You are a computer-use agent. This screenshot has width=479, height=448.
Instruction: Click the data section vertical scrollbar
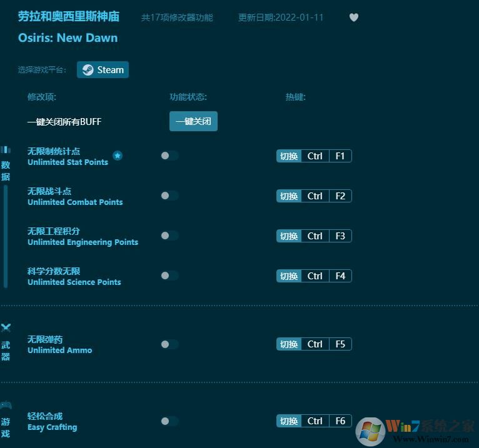(6, 237)
